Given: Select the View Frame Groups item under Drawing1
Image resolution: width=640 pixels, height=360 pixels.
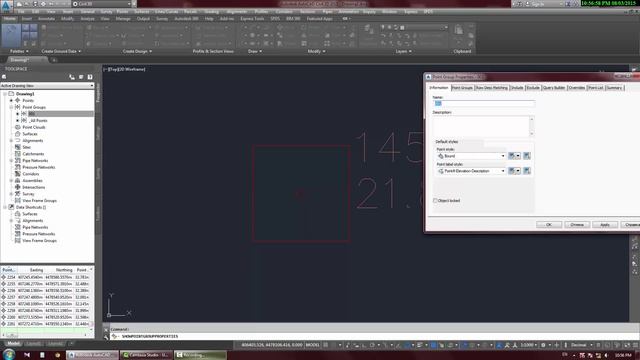Looking at the screenshot, I should coord(40,200).
